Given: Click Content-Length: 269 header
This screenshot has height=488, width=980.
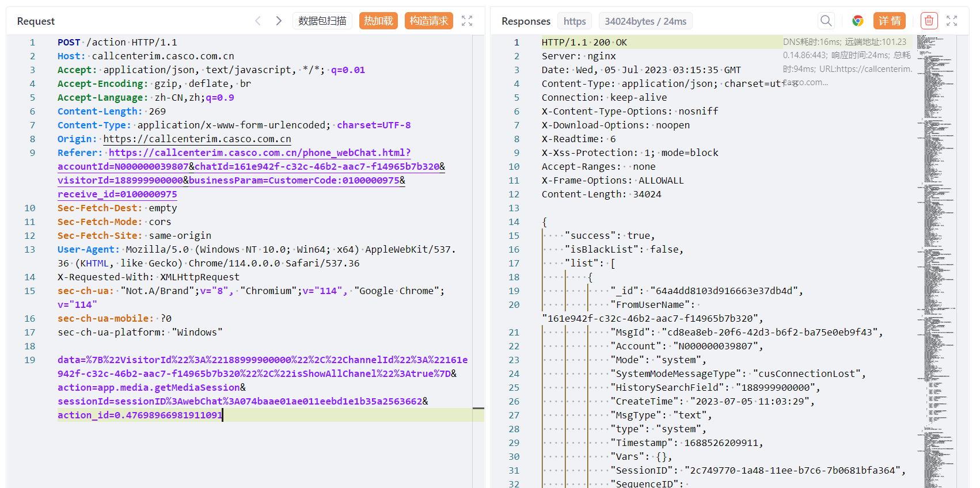Looking at the screenshot, I should click(112, 111).
